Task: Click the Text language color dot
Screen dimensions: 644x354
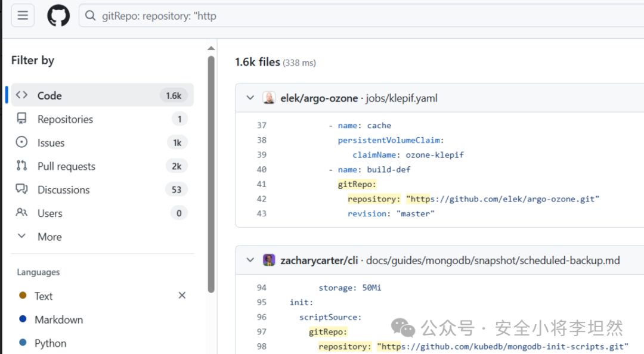Action: click(23, 295)
